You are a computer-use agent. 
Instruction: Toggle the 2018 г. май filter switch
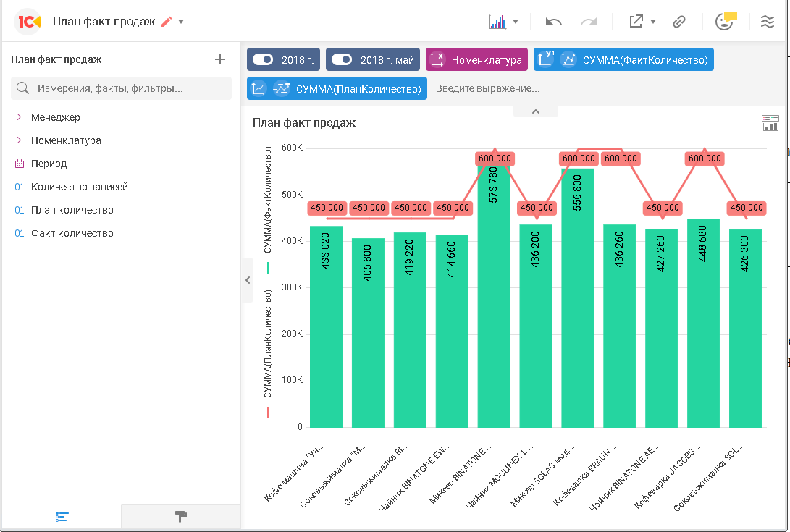point(342,60)
